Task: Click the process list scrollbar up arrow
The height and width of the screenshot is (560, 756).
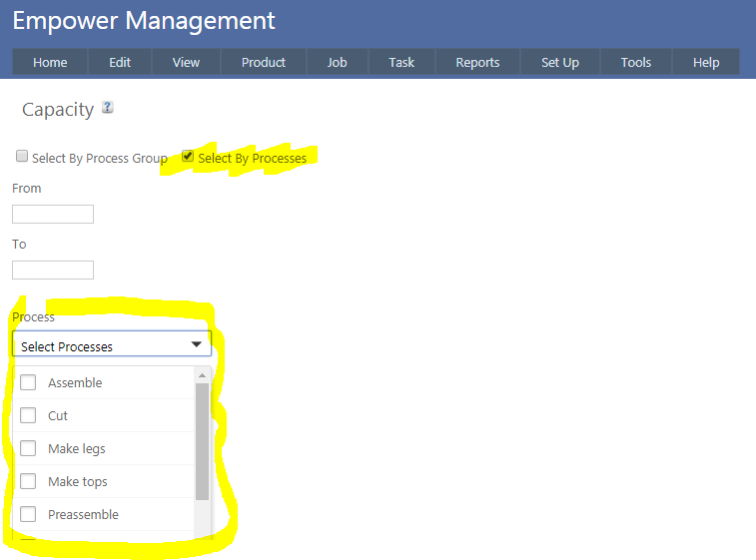Action: pyautogui.click(x=202, y=376)
